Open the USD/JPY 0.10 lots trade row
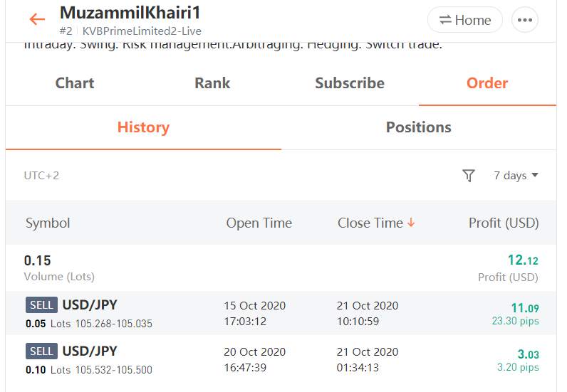Image resolution: width=567 pixels, height=392 pixels. (281, 359)
